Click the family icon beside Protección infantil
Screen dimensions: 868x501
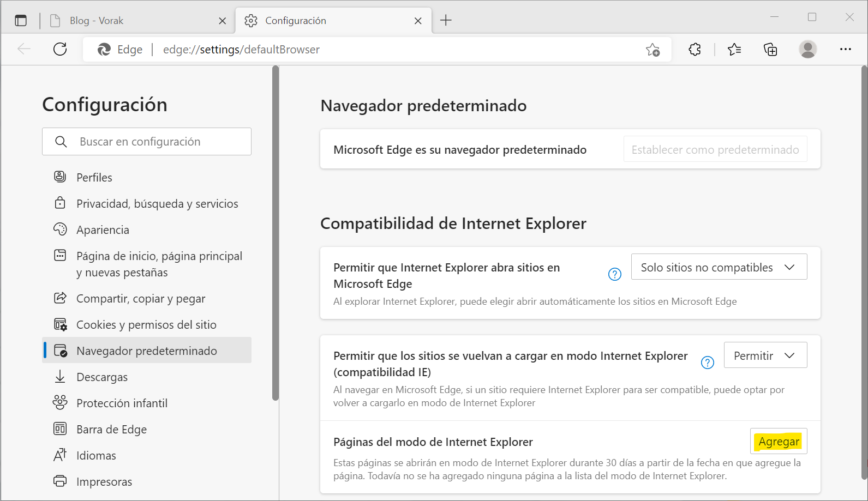(60, 402)
